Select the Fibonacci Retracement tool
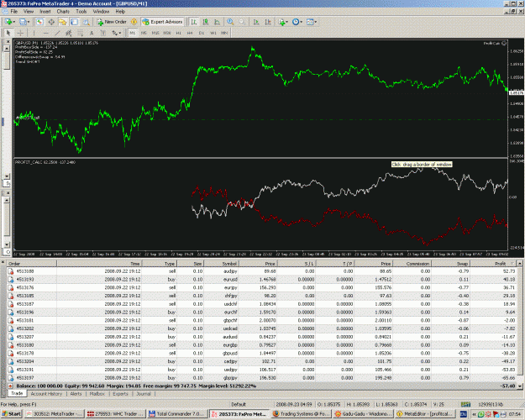The width and height of the screenshot is (525, 420). click(x=80, y=33)
